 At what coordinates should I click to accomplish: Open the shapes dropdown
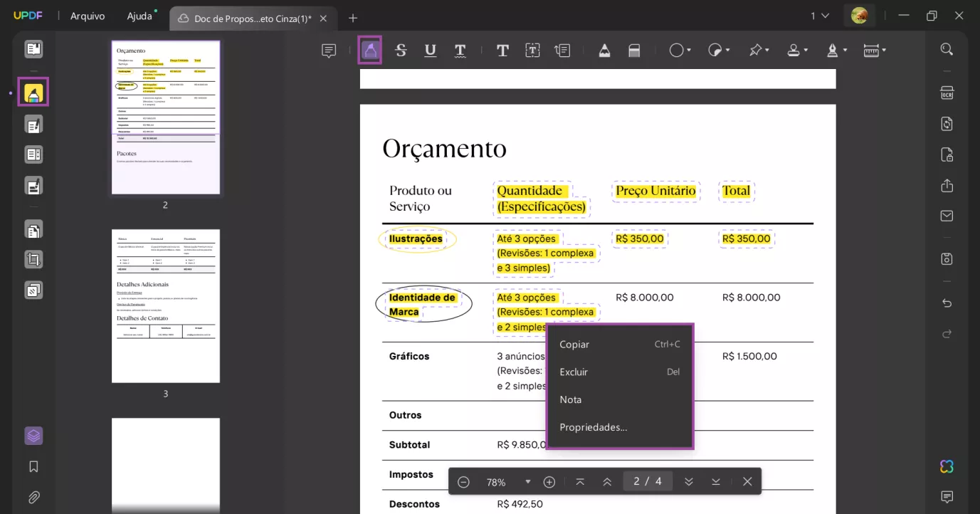(680, 51)
